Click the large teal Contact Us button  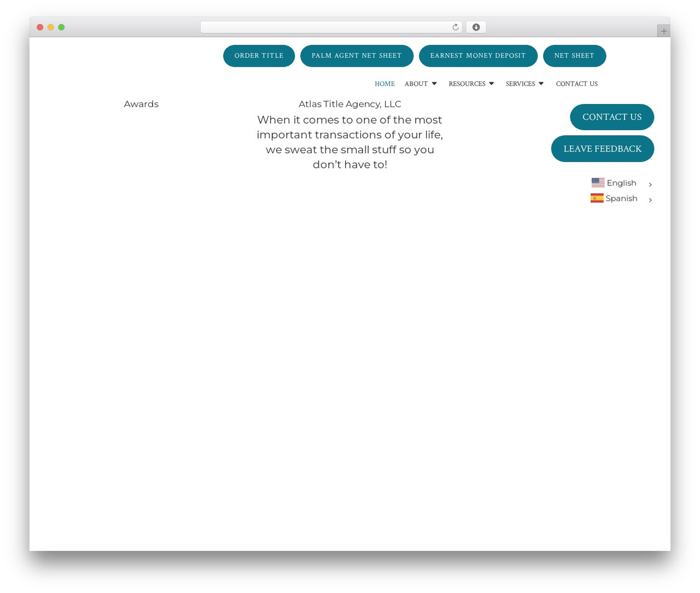[612, 117]
